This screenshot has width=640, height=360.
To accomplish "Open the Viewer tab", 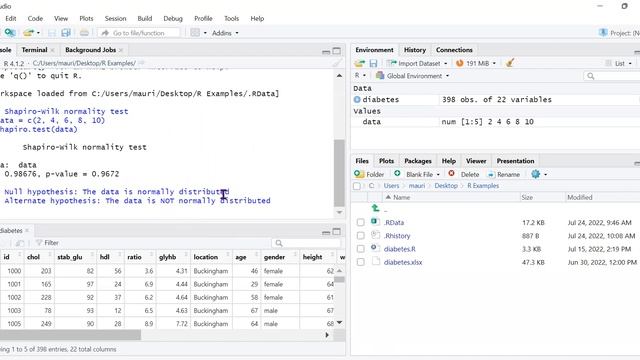I will pyautogui.click(x=476, y=161).
